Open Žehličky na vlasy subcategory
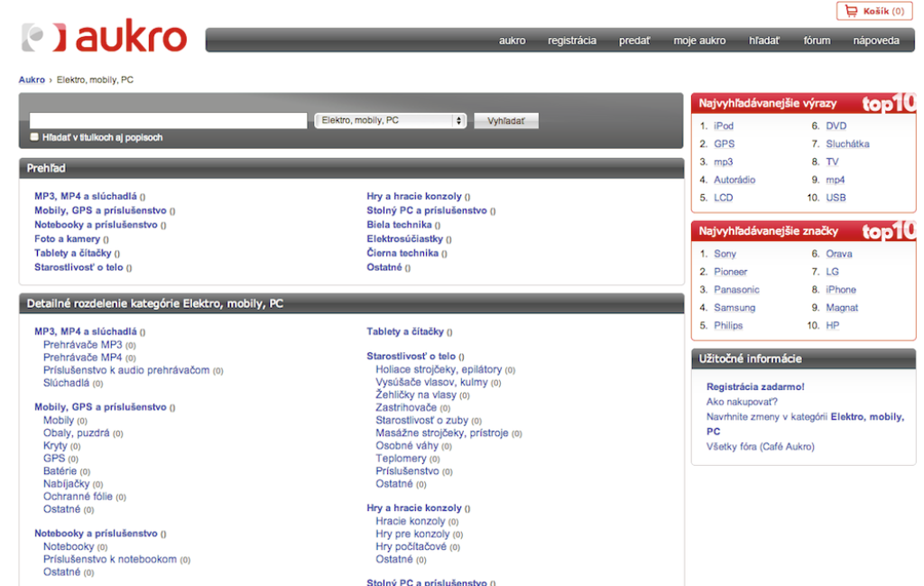The width and height of the screenshot is (924, 586). coord(415,395)
